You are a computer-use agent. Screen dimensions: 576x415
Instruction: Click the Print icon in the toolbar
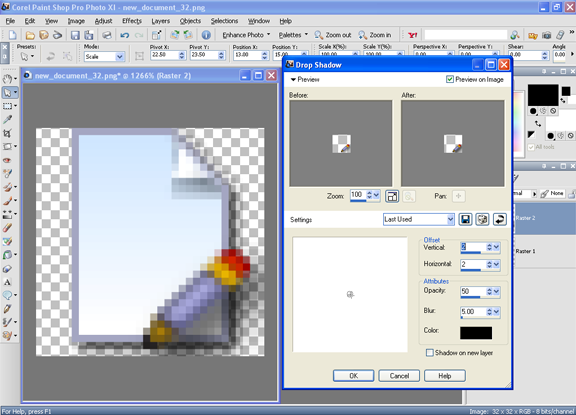click(107, 35)
